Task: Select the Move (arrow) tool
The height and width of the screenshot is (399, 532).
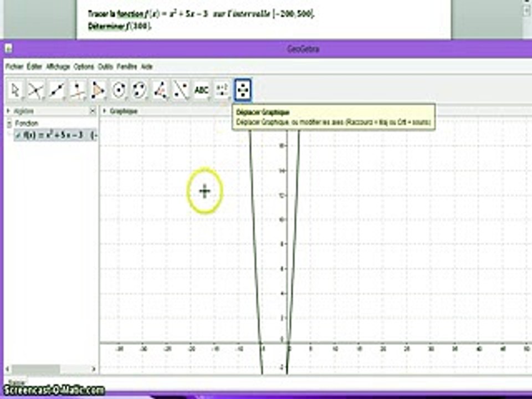Action: click(x=16, y=90)
